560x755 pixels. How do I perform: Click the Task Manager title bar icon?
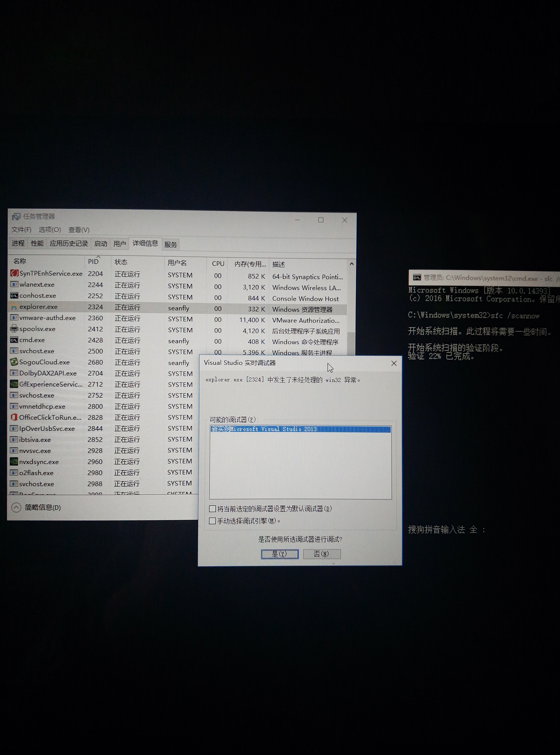16,216
